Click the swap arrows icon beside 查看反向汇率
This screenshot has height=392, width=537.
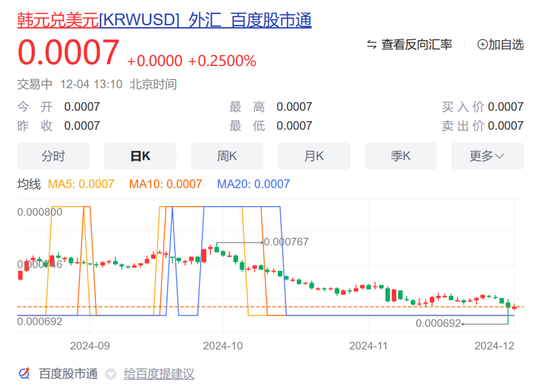371,45
